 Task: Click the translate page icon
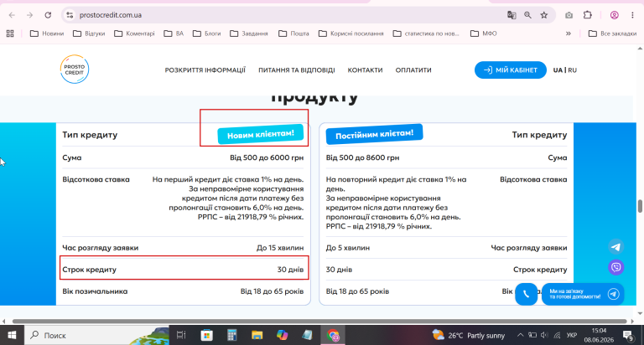pyautogui.click(x=512, y=15)
